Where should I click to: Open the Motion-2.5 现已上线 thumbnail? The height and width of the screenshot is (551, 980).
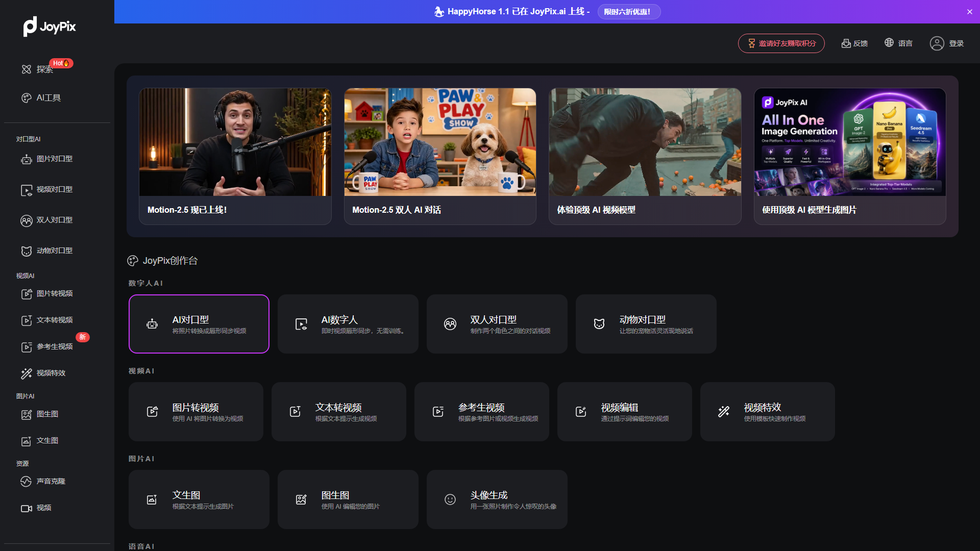pyautogui.click(x=235, y=142)
